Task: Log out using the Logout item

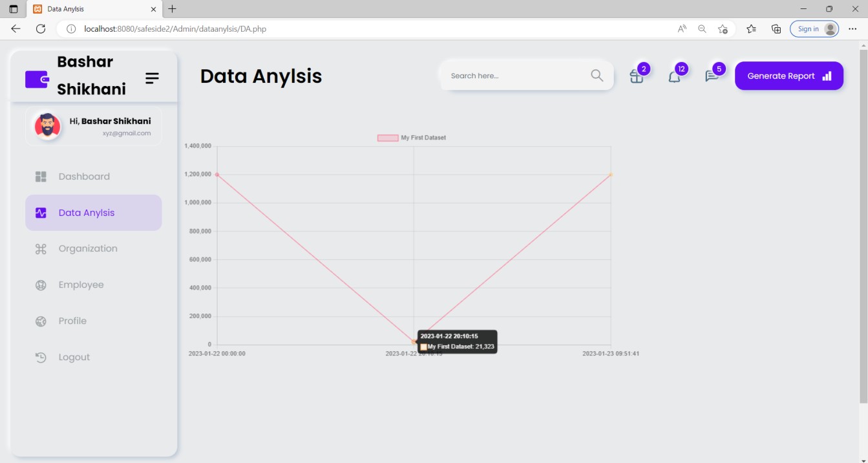Action: [74, 358]
